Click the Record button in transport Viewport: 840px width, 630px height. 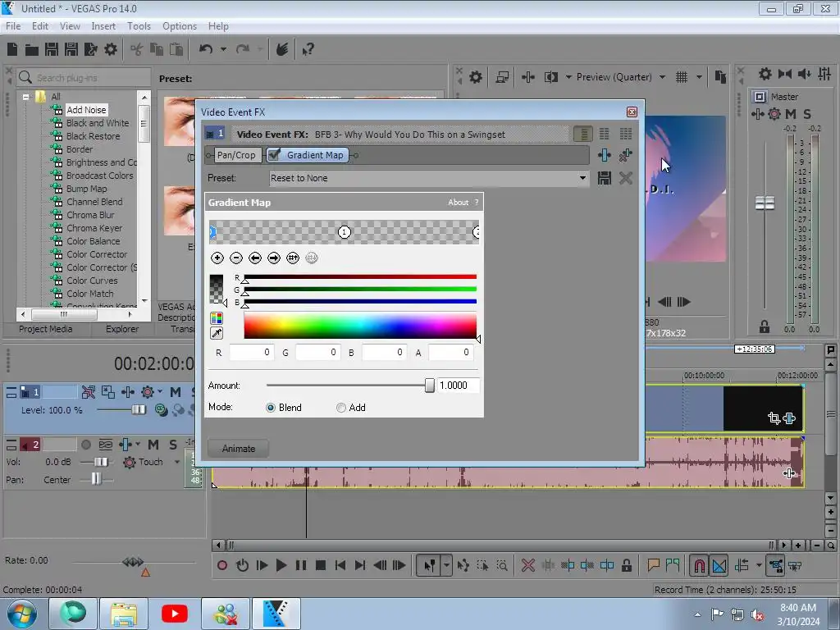point(222,565)
